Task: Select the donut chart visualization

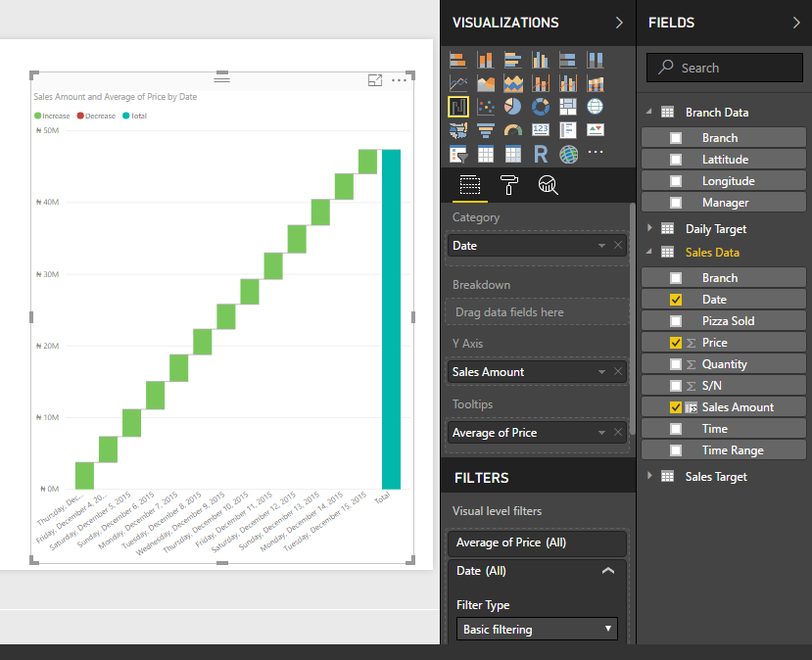Action: click(540, 106)
